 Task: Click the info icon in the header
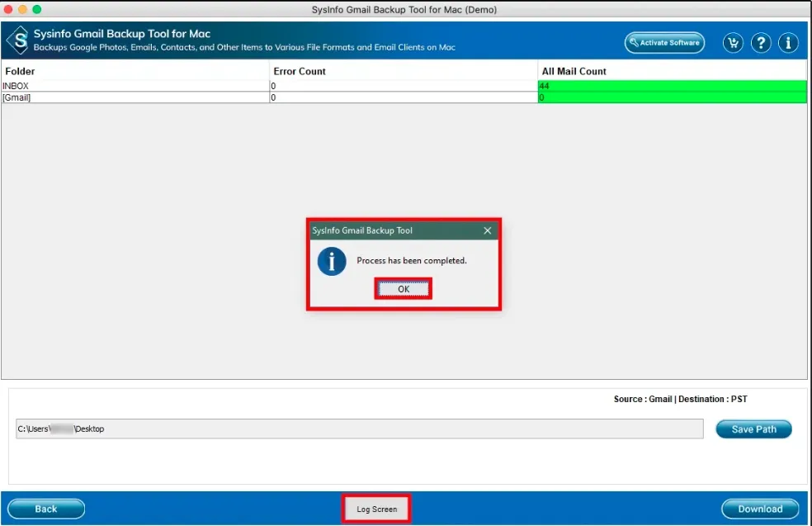[x=788, y=43]
